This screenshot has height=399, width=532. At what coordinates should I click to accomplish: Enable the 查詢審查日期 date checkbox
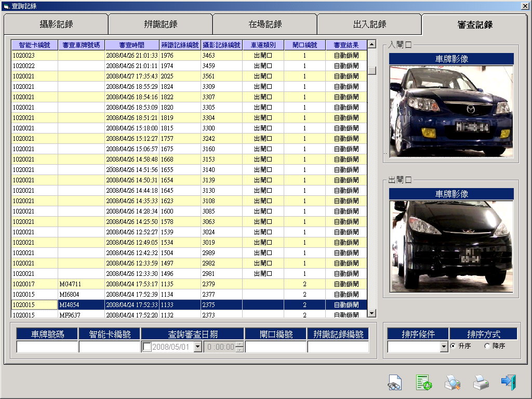click(147, 347)
